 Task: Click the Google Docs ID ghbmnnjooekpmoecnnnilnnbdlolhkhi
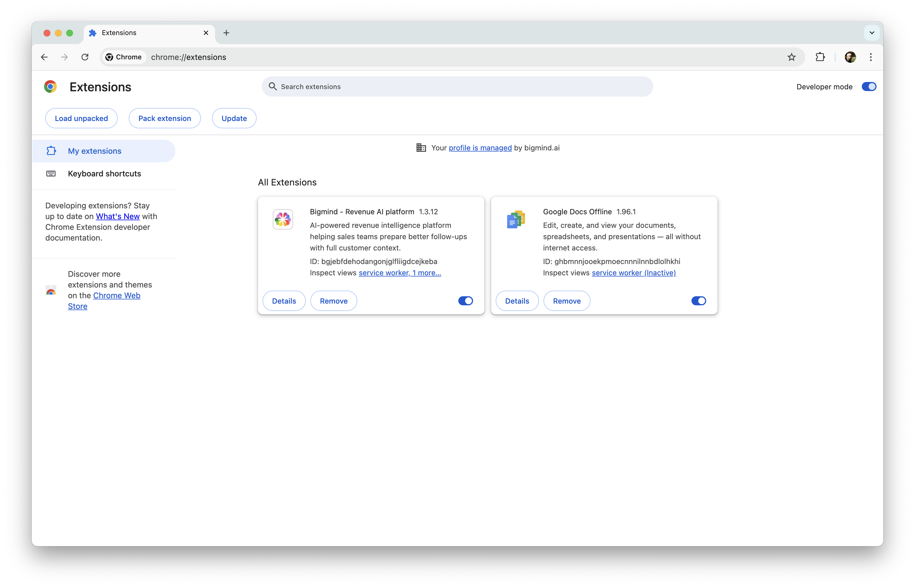tap(617, 261)
